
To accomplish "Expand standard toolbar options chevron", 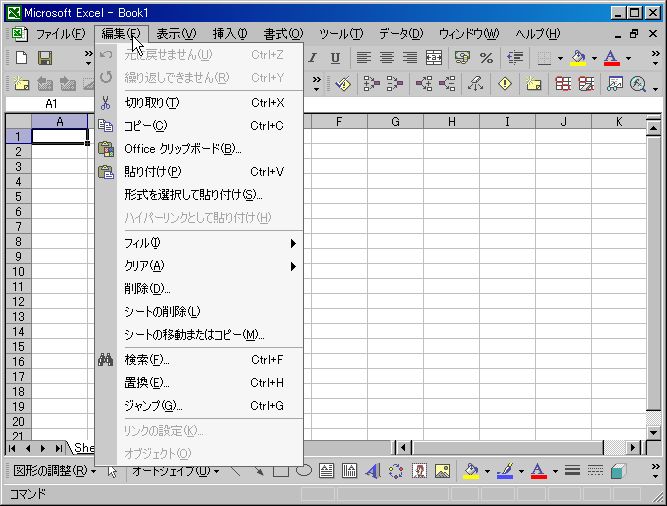I will click(x=88, y=58).
